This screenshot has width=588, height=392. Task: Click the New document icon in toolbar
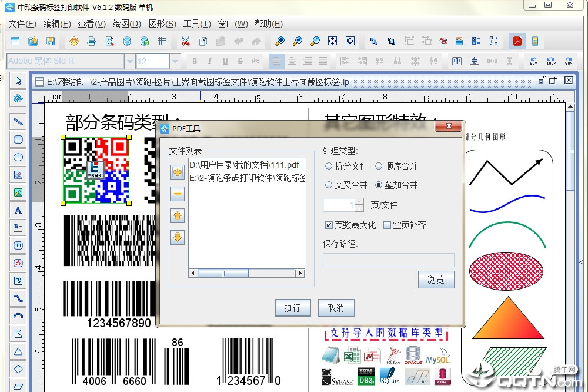click(15, 41)
